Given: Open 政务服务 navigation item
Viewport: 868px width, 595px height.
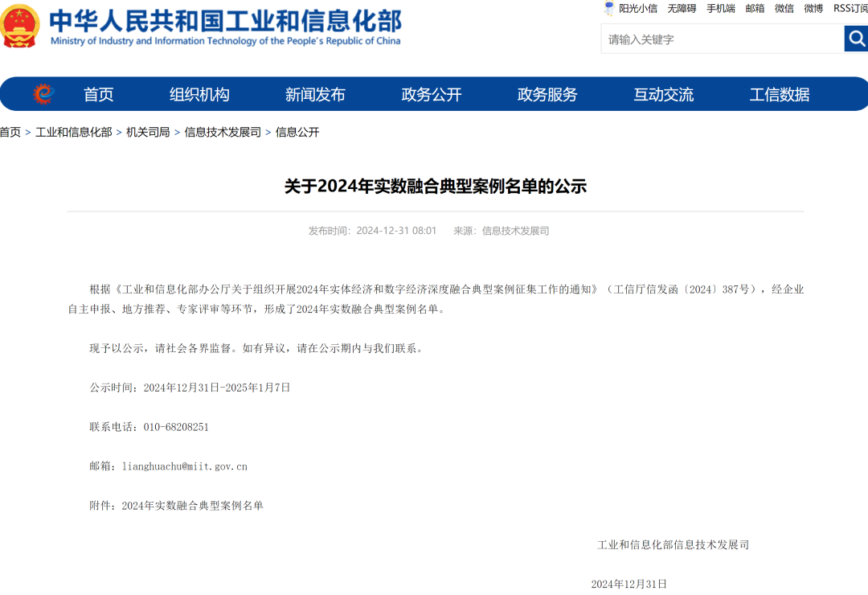Looking at the screenshot, I should [x=547, y=94].
